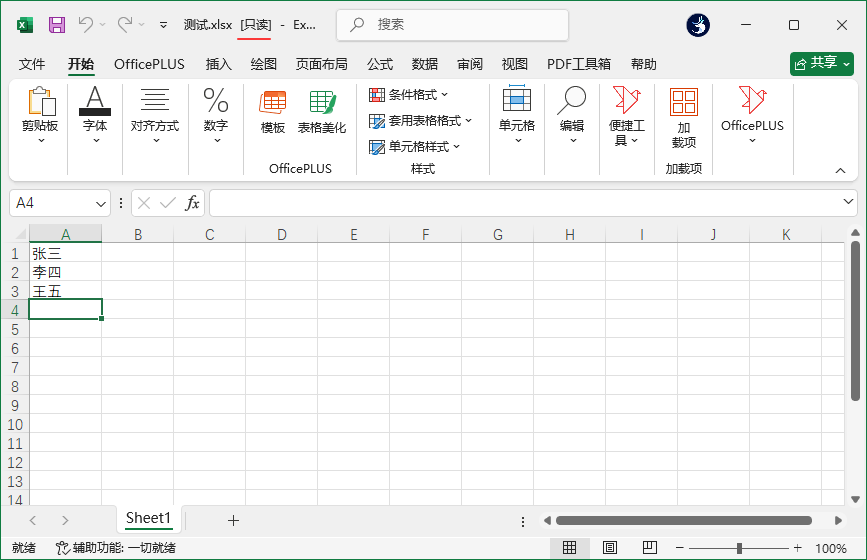867x560 pixels.
Task: Click the previous sheet arrow
Action: pyautogui.click(x=33, y=520)
